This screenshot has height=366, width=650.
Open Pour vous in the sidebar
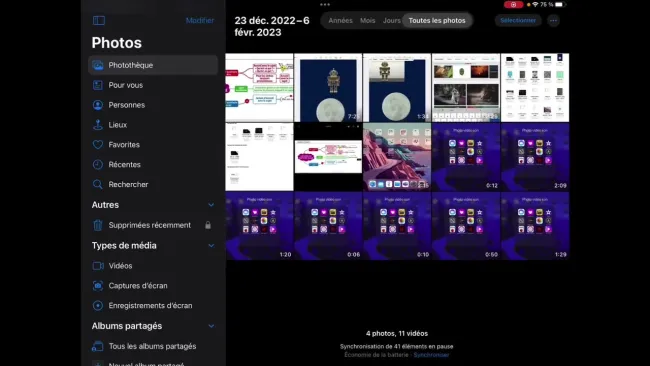pyautogui.click(x=153, y=85)
